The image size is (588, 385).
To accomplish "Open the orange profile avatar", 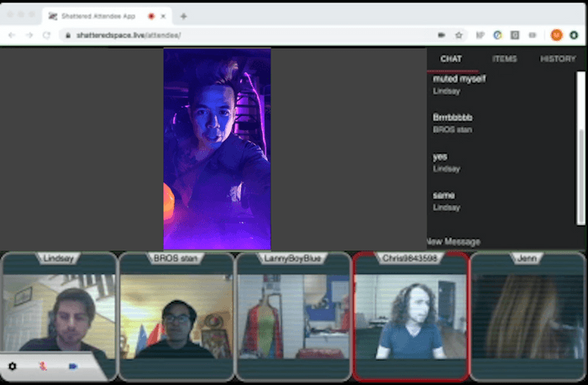I will [556, 35].
